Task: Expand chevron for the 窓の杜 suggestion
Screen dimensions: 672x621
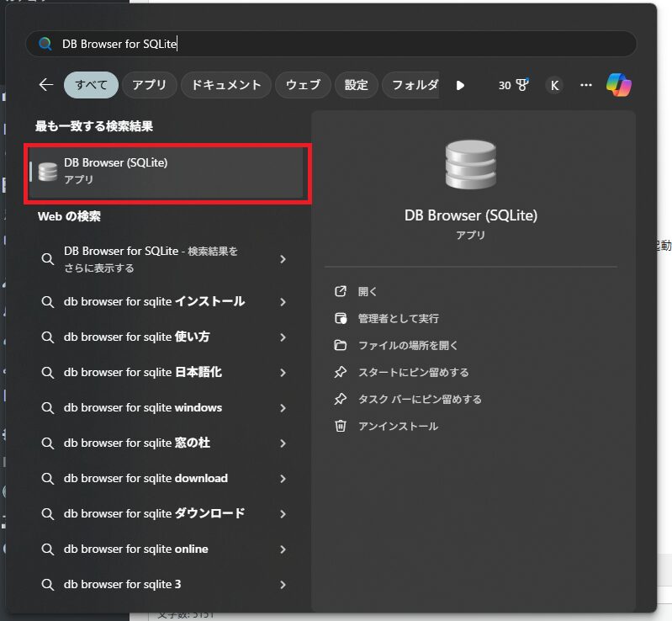Action: pos(283,443)
